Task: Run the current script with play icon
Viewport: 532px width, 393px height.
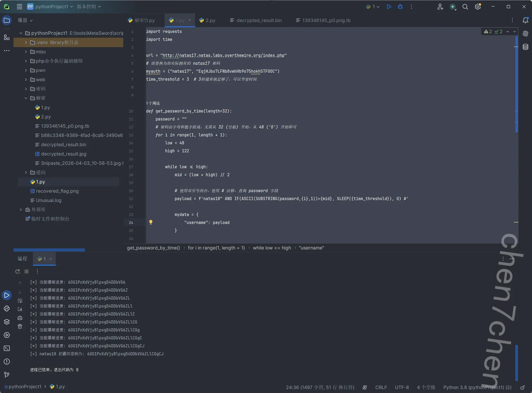Action: [389, 7]
